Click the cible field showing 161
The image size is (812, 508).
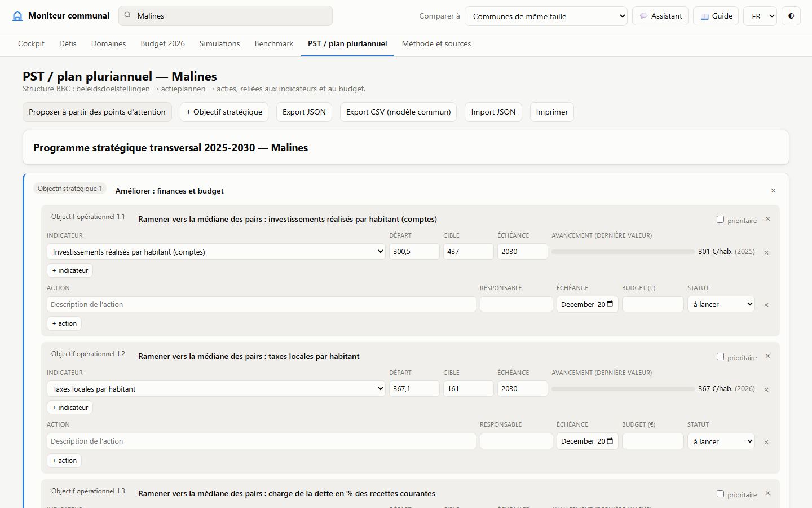[x=468, y=389]
